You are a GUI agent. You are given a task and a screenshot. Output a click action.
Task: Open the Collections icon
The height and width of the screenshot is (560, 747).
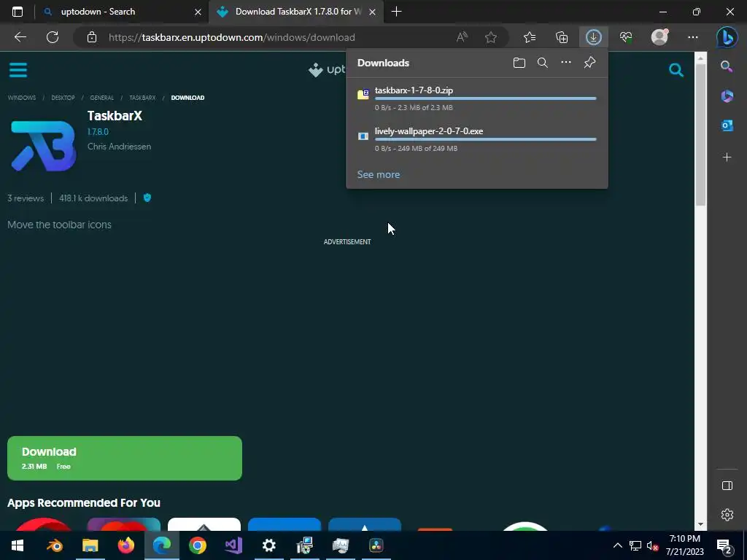(562, 37)
